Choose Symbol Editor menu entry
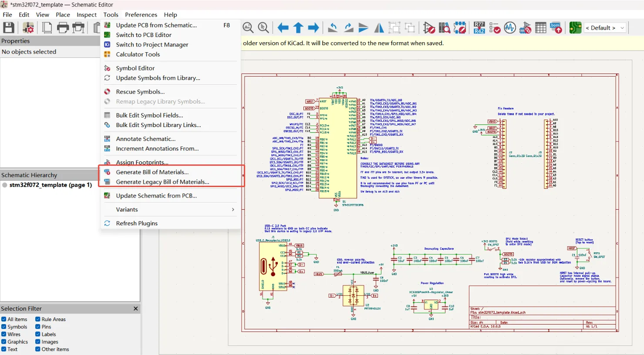Viewport: 644px width, 355px height. 170,68
